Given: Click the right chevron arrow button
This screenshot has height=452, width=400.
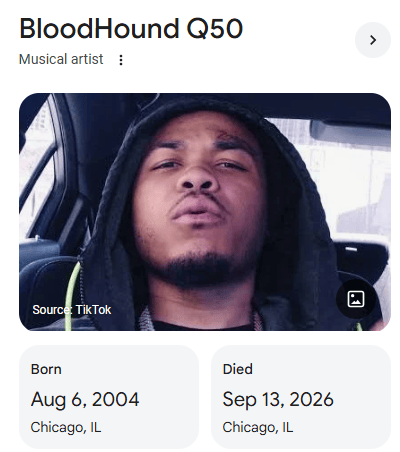Looking at the screenshot, I should pyautogui.click(x=373, y=40).
